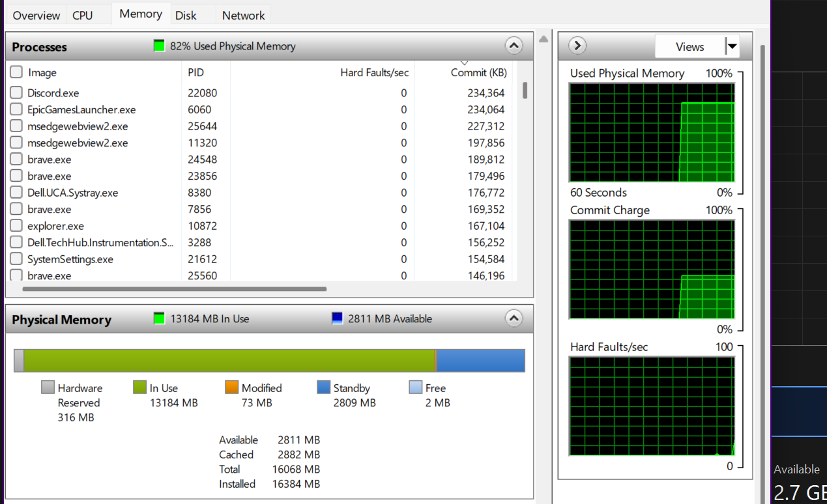Screen dimensions: 827x504
Task: Switch to the Overview tab
Action: point(36,15)
